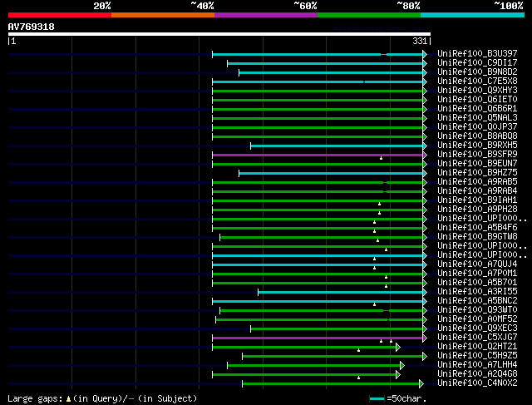
Task: Click the arrowhead ending the UniRef100_C4N0X2 bar
Action: coord(421,383)
